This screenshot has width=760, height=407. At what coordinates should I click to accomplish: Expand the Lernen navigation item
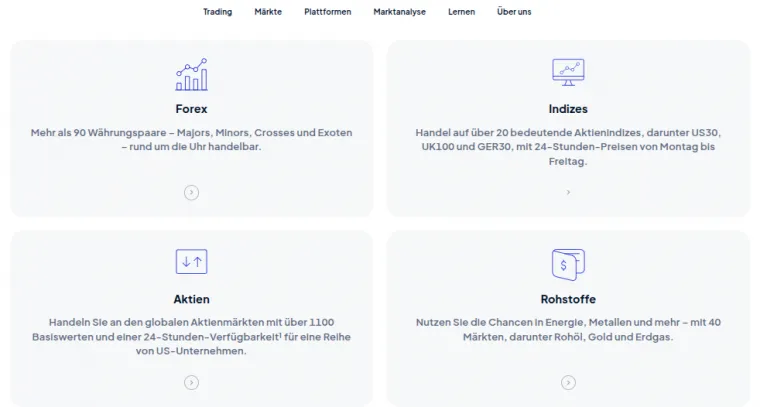tap(461, 12)
